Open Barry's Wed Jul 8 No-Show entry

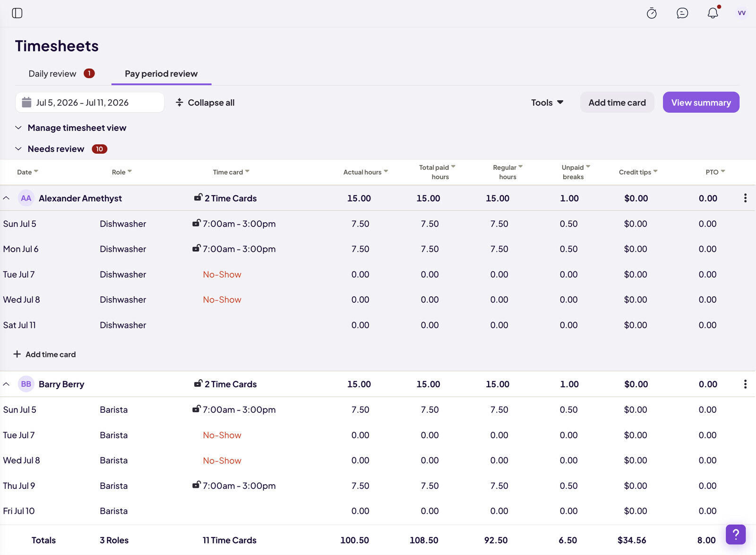tap(222, 460)
